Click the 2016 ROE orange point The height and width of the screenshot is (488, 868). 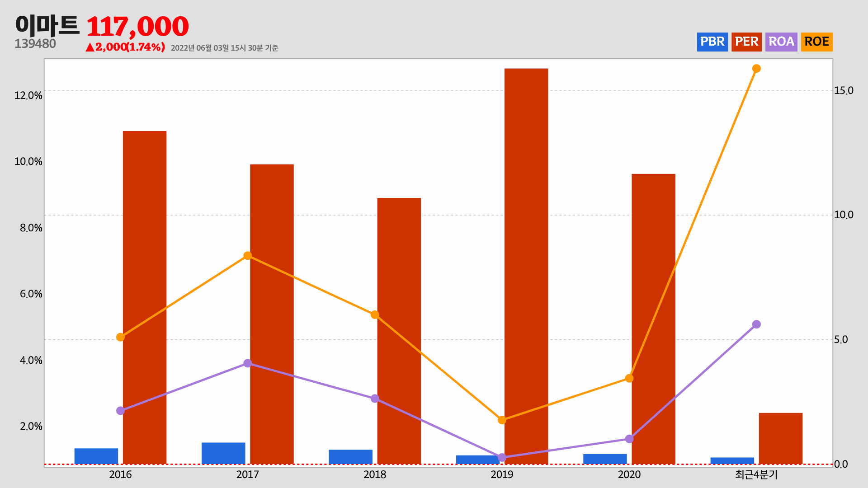pos(120,337)
